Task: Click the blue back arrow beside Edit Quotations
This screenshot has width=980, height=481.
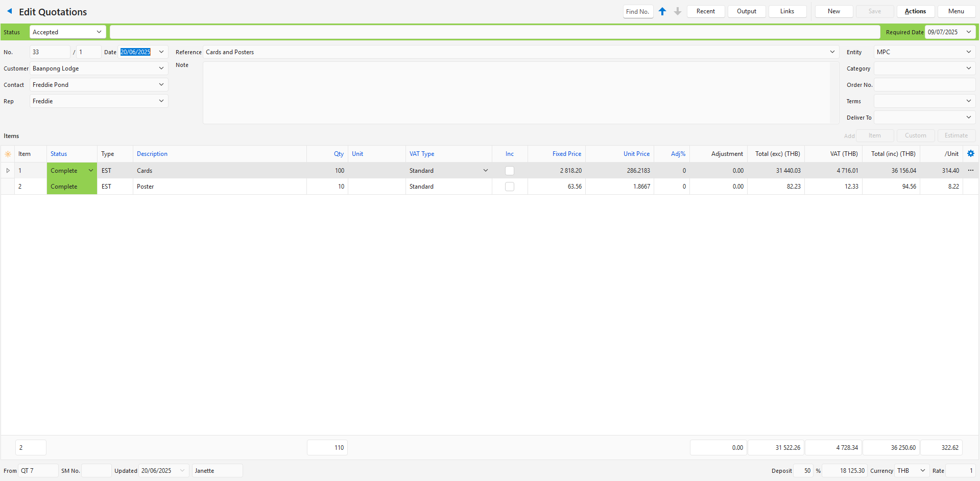Action: (9, 11)
